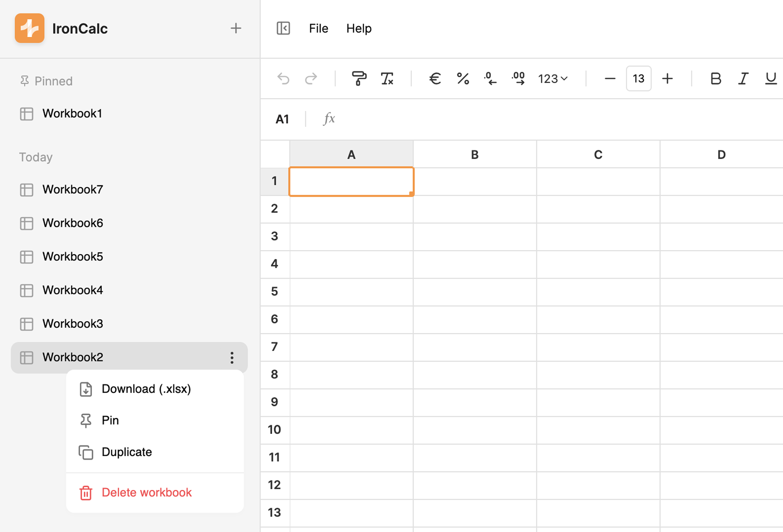Decrease decimal places

pos(490,78)
